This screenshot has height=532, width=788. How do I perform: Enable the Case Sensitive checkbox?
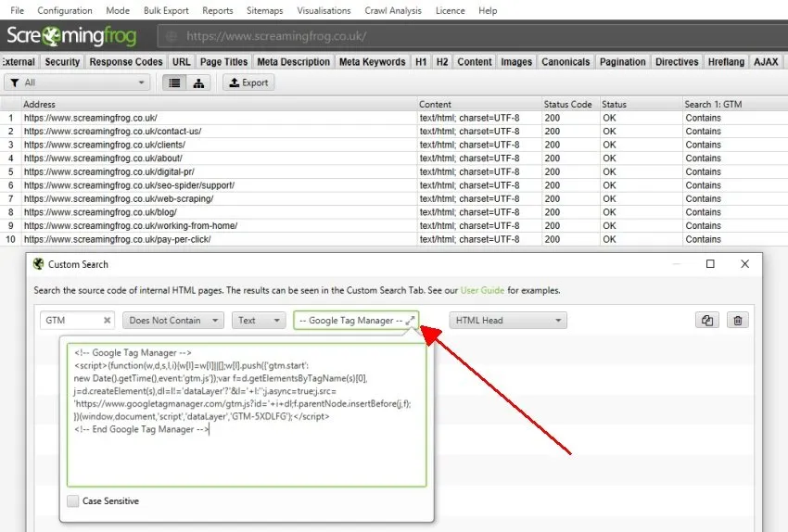tap(73, 500)
